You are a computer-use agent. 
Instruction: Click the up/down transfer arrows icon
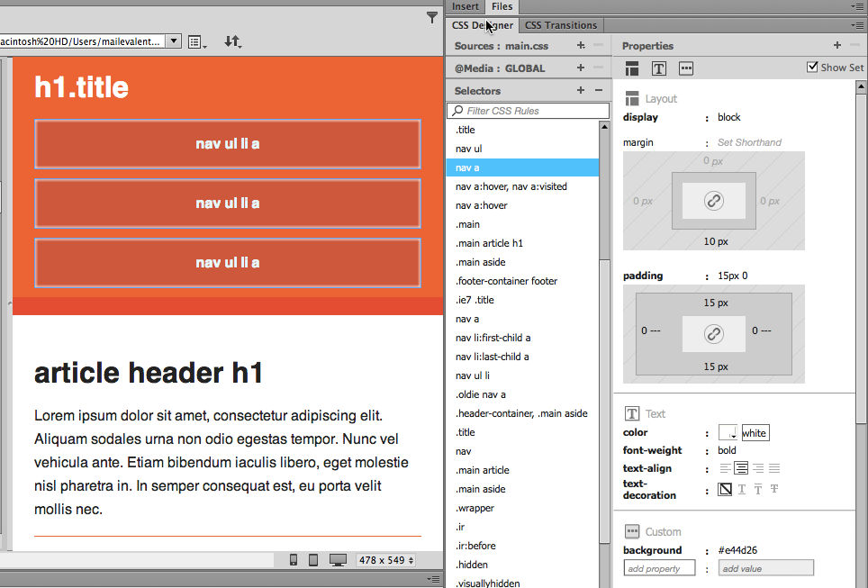point(232,41)
